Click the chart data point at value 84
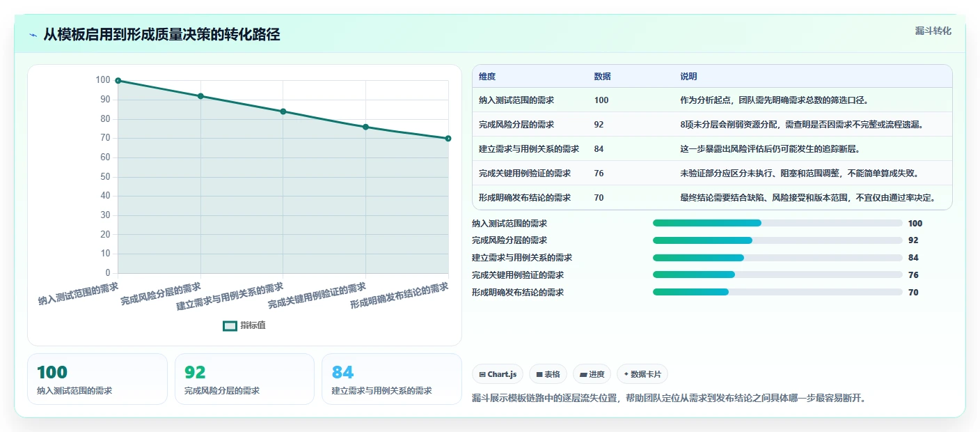Image resolution: width=980 pixels, height=432 pixels. coord(283,111)
